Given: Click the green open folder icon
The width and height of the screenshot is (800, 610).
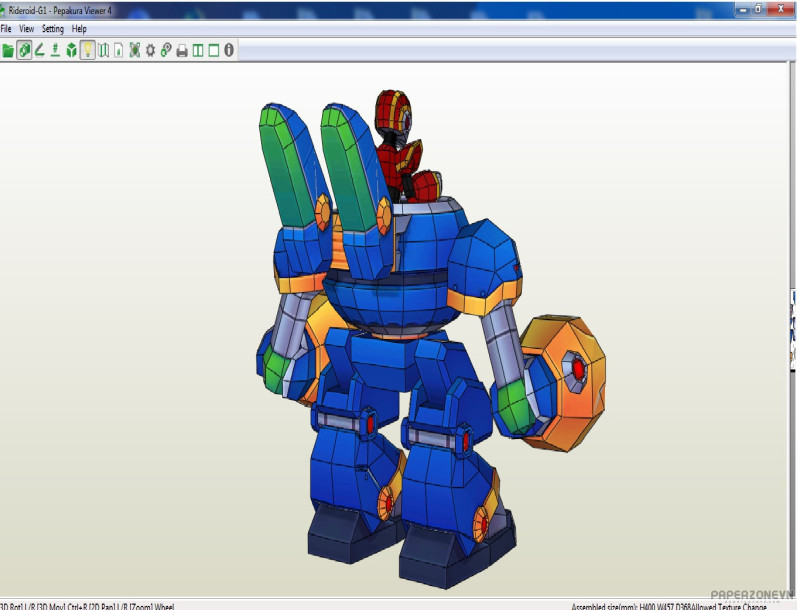Looking at the screenshot, I should [x=8, y=50].
